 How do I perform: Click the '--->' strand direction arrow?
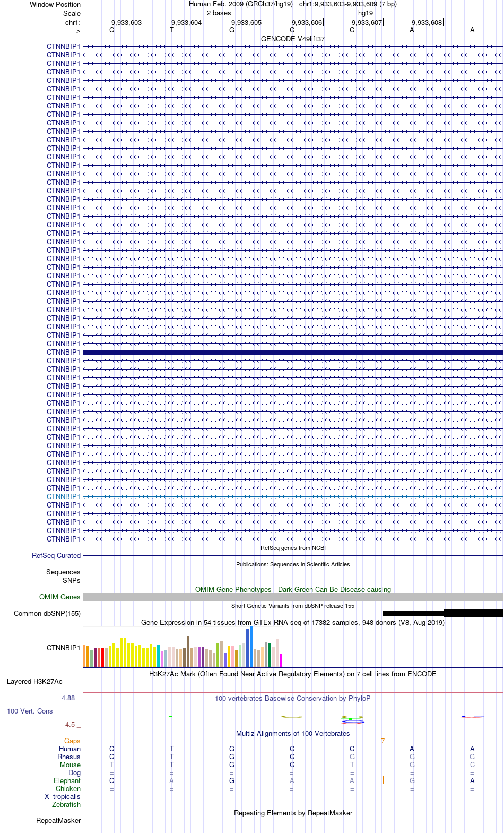pos(75,31)
